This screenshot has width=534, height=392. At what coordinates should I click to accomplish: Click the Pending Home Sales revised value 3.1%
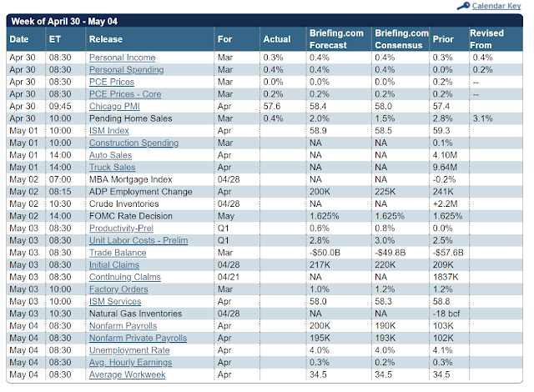(482, 118)
